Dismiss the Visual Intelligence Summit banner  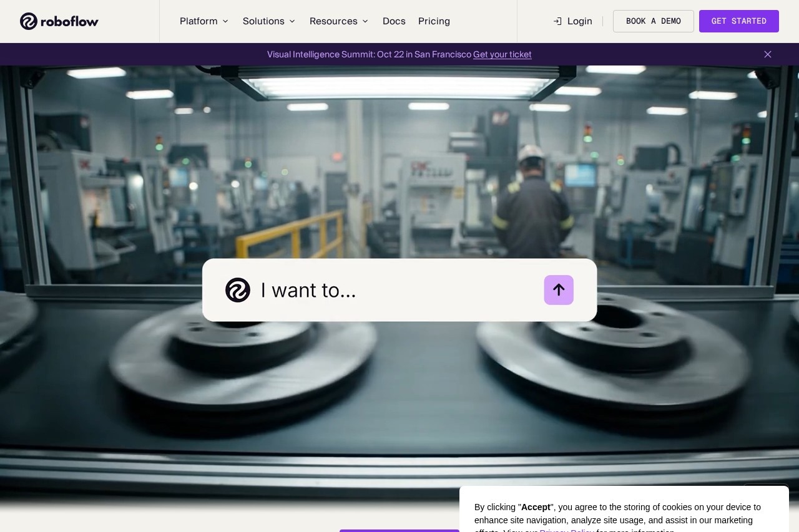[x=768, y=54]
